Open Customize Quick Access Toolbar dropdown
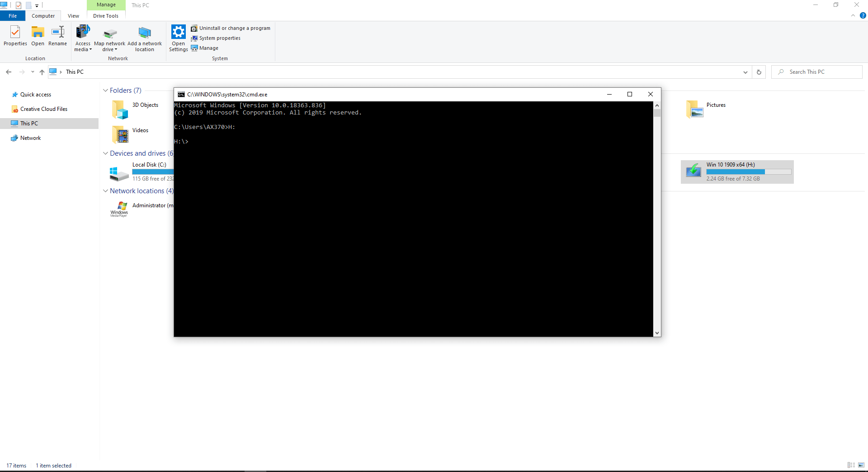868x472 pixels. (x=37, y=6)
